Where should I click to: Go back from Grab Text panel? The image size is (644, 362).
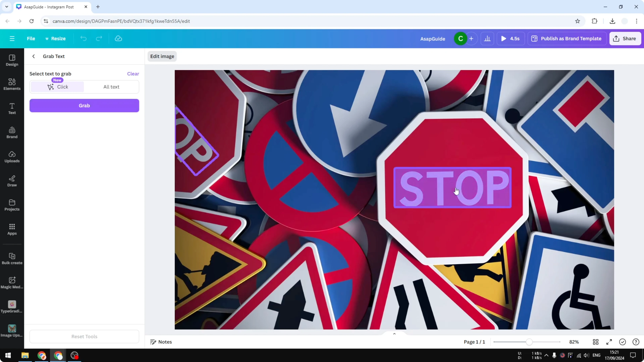tap(33, 56)
